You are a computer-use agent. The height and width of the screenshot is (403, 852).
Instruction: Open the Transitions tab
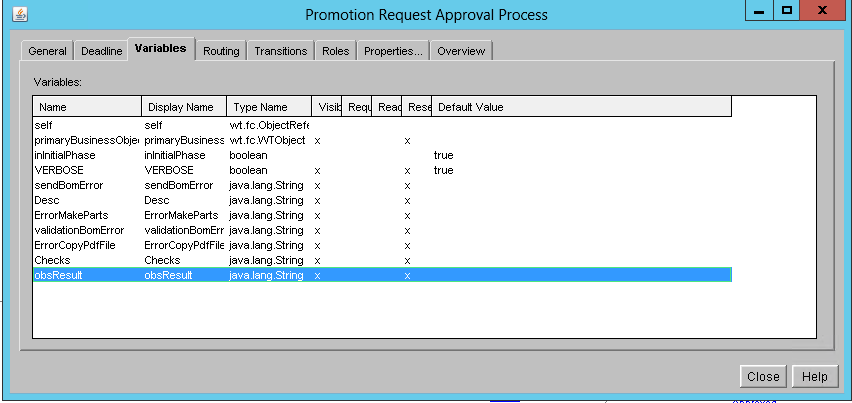[281, 51]
